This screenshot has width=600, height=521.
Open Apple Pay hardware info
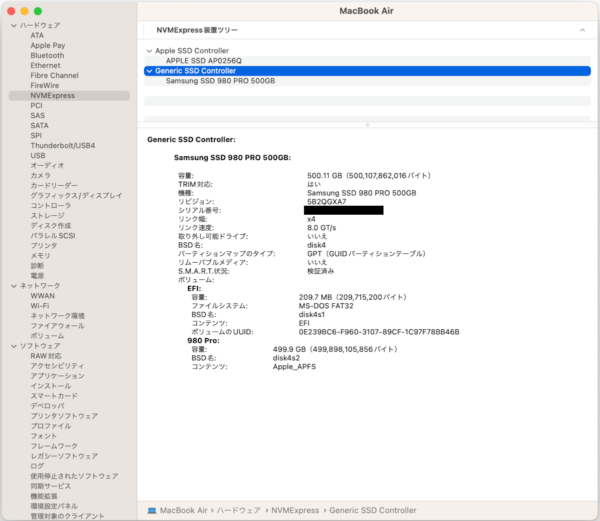click(x=48, y=46)
